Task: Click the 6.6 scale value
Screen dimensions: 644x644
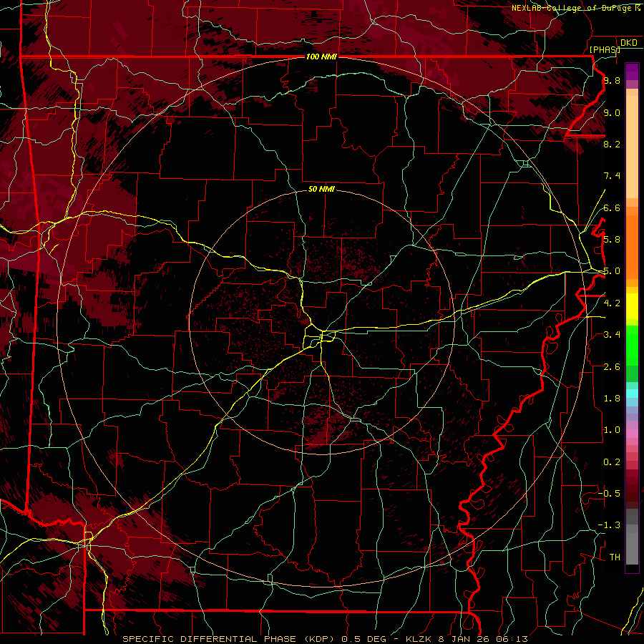Action: coord(612,208)
